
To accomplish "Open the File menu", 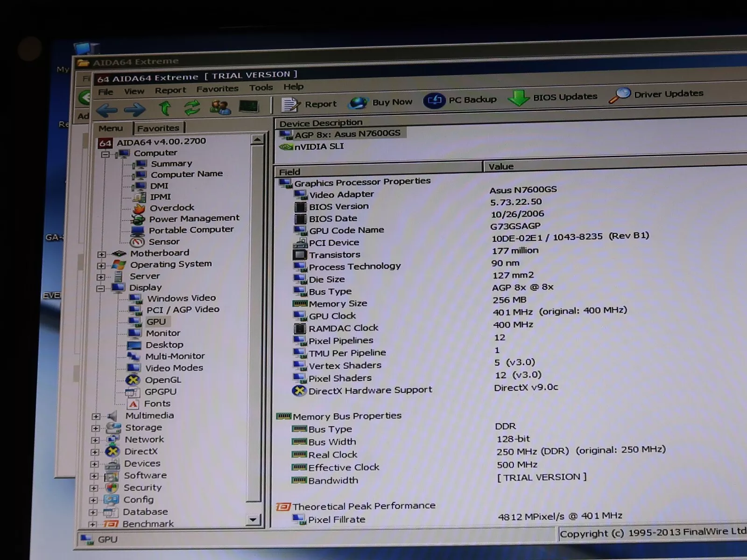I will pos(106,92).
